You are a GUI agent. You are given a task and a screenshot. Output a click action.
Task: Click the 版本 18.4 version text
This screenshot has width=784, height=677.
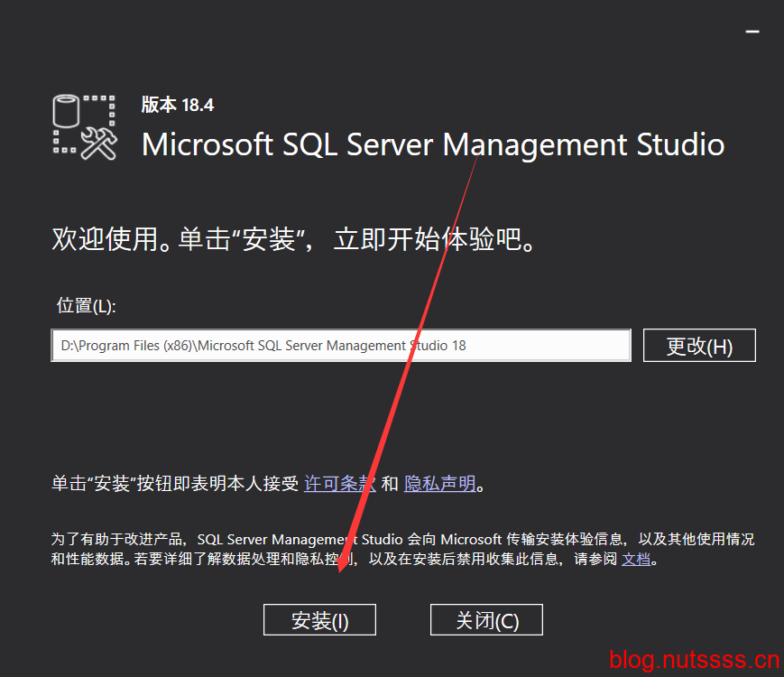178,105
